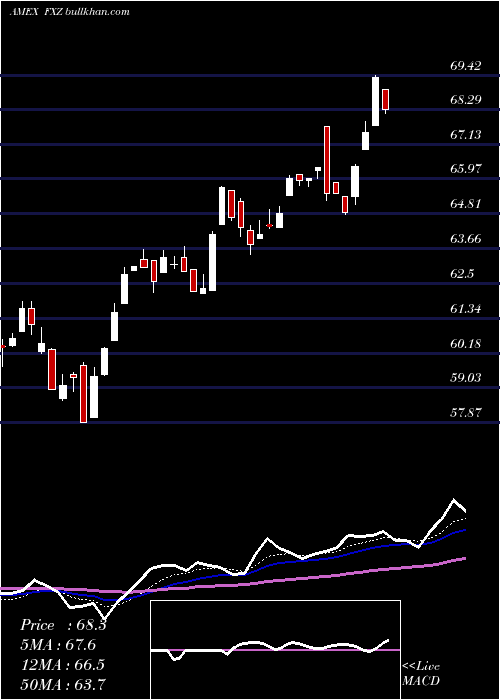Click the MACD inset chart panel
Viewport: 500px width, 700px height.
[275, 650]
